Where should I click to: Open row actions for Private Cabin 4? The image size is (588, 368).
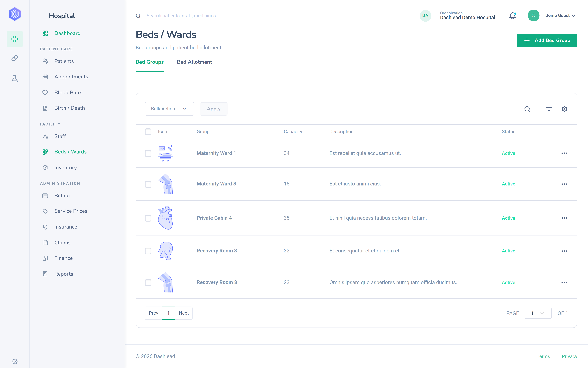564,218
